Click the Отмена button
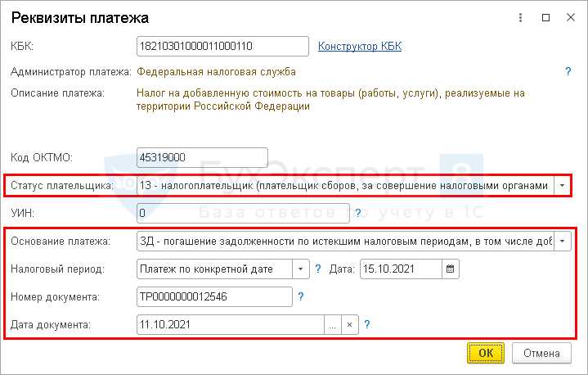588x375 pixels. 541,353
